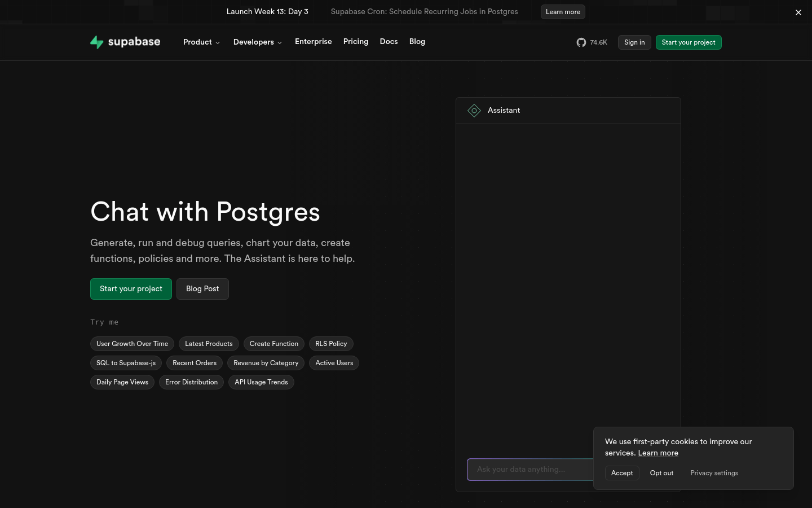The height and width of the screenshot is (508, 812).
Task: Try the Daily Page Views prompt
Action: (122, 382)
